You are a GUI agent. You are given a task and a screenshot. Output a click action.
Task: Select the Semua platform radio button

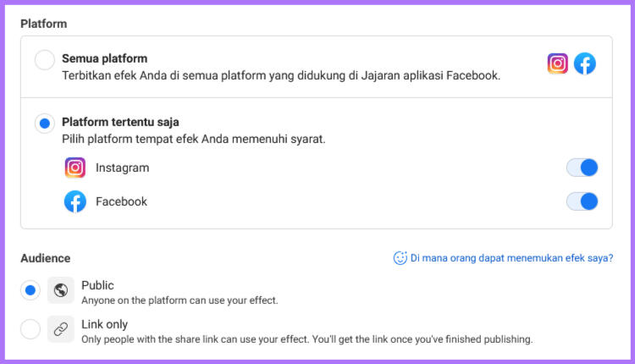pos(45,60)
